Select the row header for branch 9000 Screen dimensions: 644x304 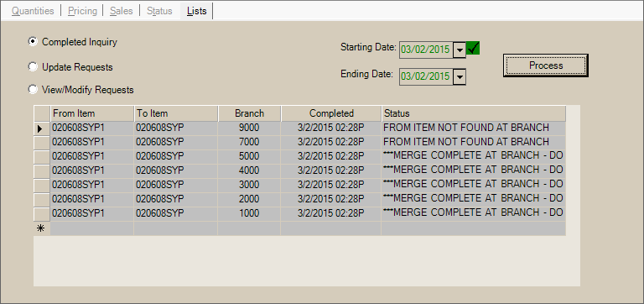click(42, 128)
